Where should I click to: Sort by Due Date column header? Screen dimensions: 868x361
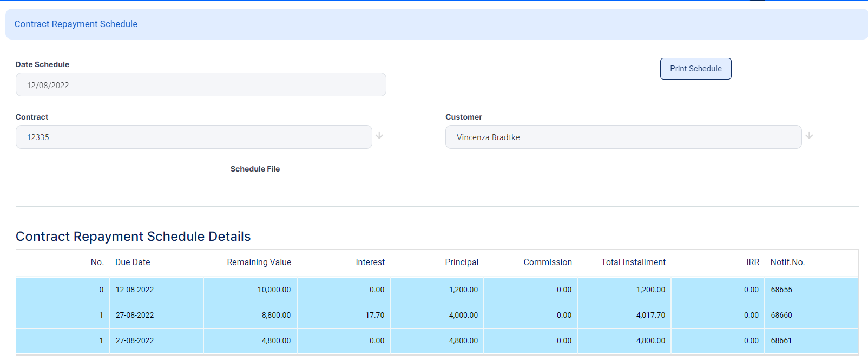tap(133, 262)
